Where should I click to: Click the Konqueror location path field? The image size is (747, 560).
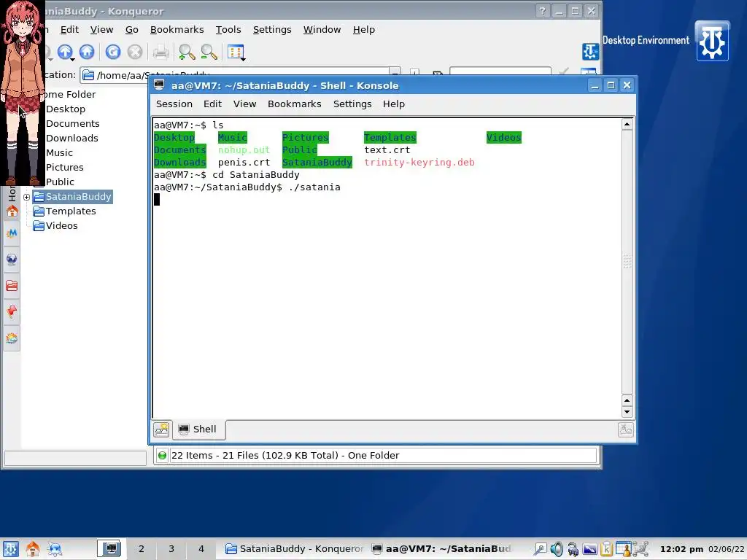point(236,75)
